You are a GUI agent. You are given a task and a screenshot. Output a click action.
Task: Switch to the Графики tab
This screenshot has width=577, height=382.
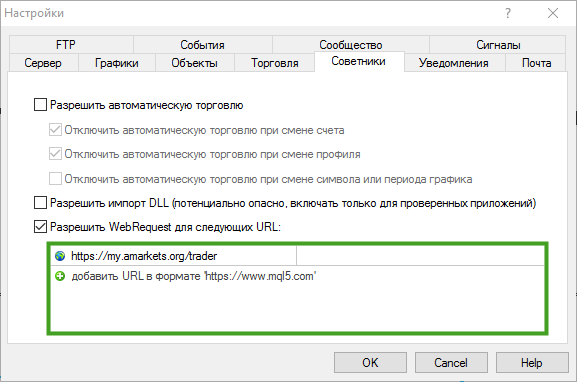[x=117, y=63]
